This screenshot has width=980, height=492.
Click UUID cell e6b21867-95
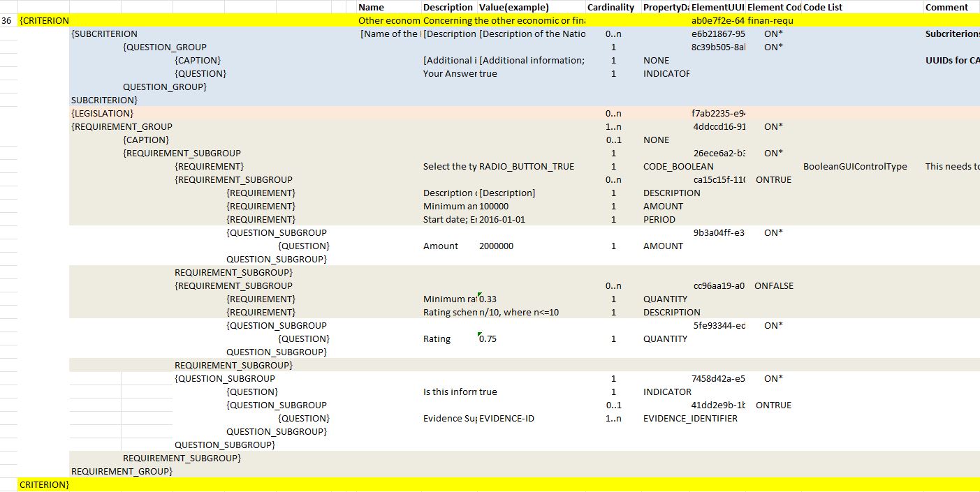[x=717, y=34]
